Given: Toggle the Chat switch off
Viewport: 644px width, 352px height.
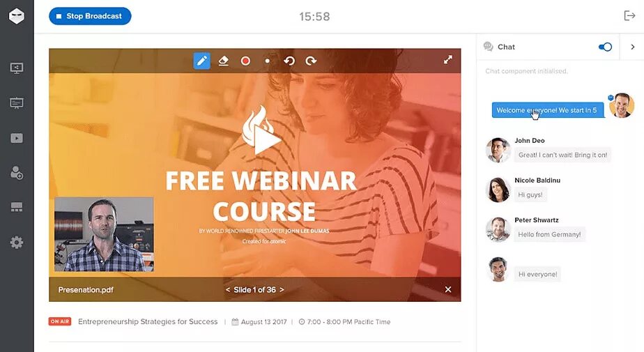Looking at the screenshot, I should [605, 47].
